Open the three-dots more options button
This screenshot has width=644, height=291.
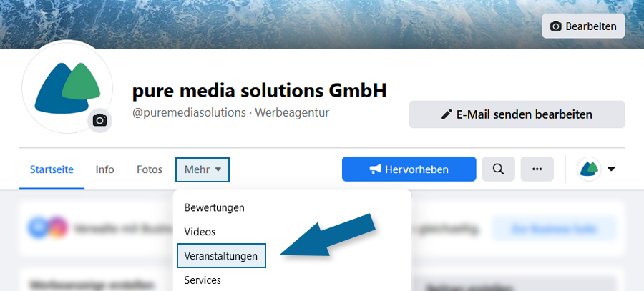point(537,169)
